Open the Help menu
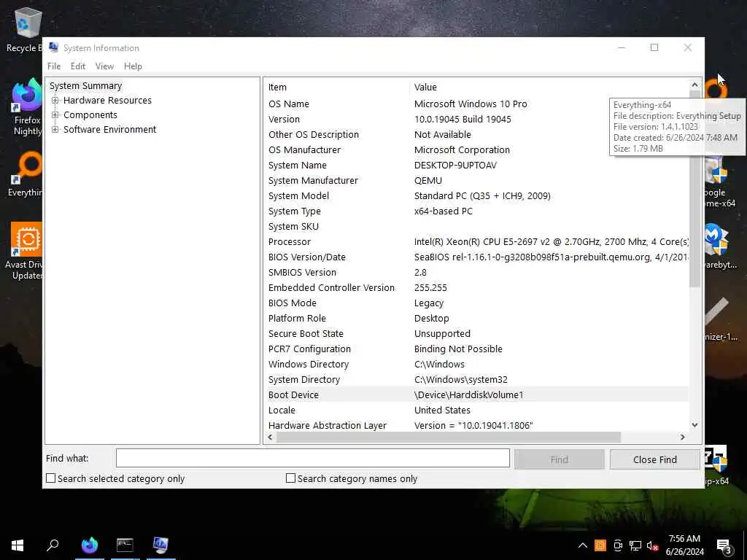The width and height of the screenshot is (747, 560). (x=133, y=66)
